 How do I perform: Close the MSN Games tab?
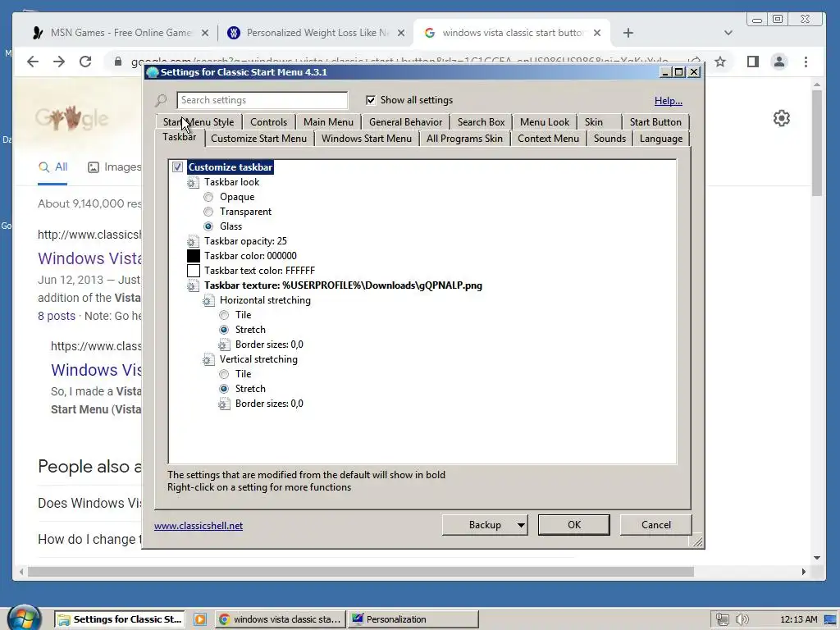click(204, 33)
